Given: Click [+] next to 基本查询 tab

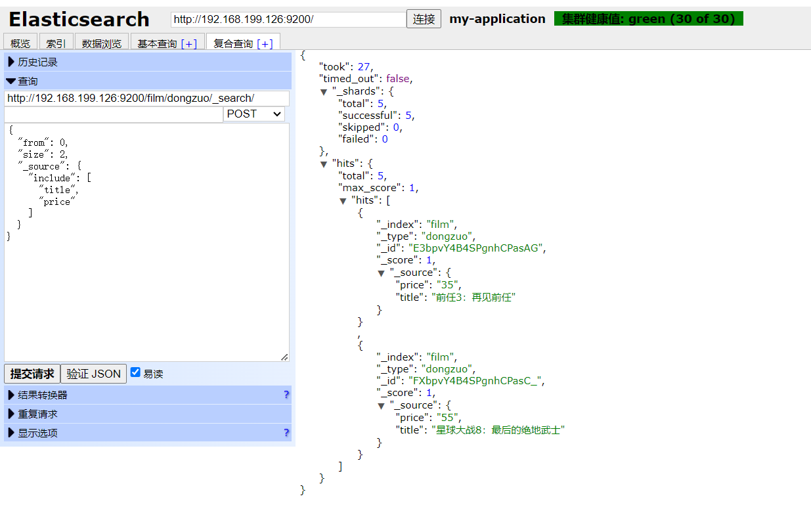Looking at the screenshot, I should 189,44.
